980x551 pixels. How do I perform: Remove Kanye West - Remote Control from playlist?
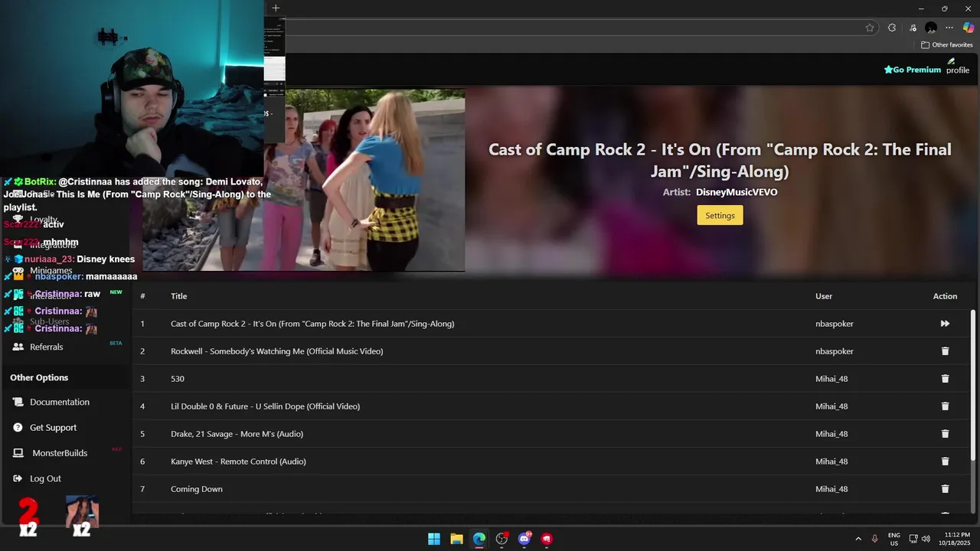coord(945,461)
